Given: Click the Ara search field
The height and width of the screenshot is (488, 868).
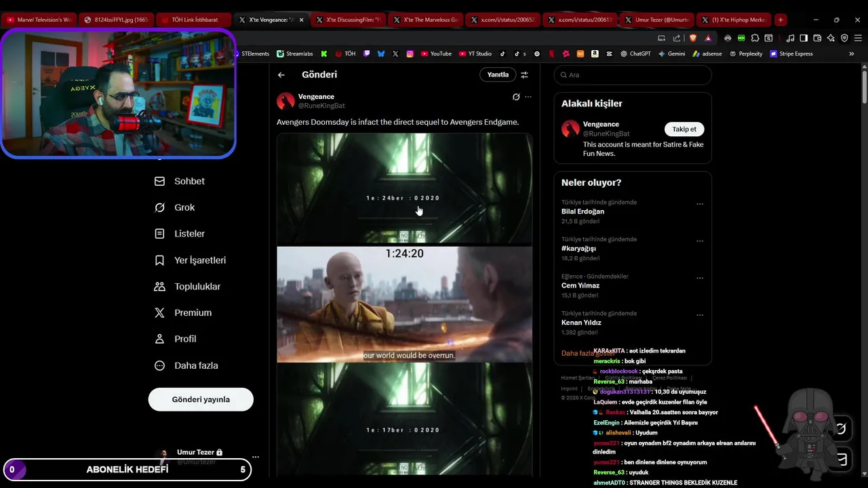Looking at the screenshot, I should click(633, 75).
